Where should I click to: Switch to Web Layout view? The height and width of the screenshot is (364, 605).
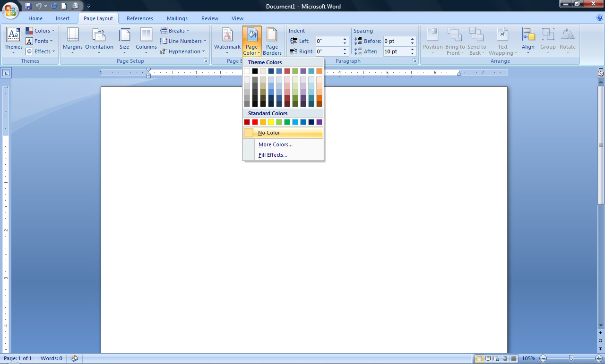tap(497, 358)
